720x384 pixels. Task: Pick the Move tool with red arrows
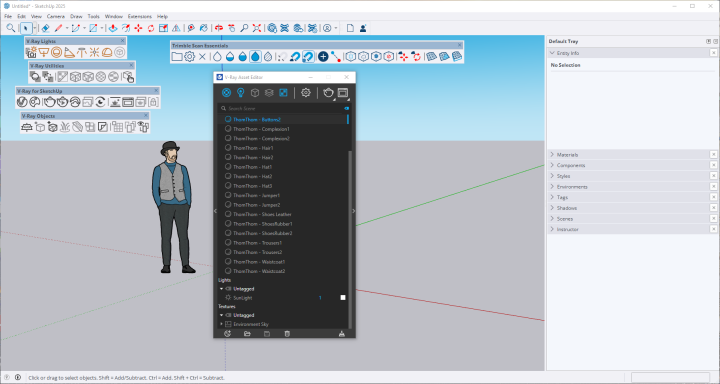click(x=138, y=28)
